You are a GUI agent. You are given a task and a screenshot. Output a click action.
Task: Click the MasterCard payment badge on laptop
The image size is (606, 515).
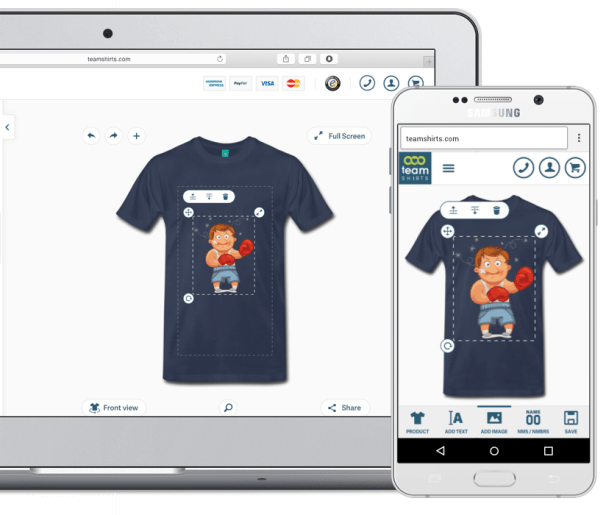point(293,83)
